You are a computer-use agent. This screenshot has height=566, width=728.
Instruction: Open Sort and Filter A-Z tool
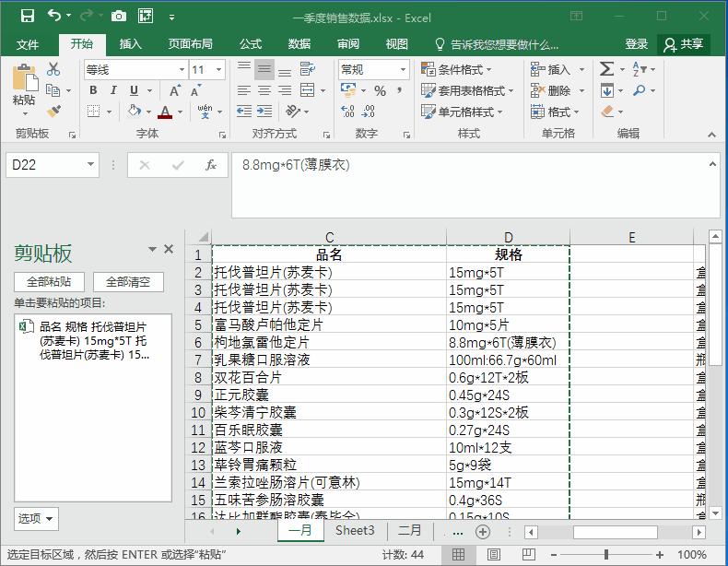[x=640, y=69]
